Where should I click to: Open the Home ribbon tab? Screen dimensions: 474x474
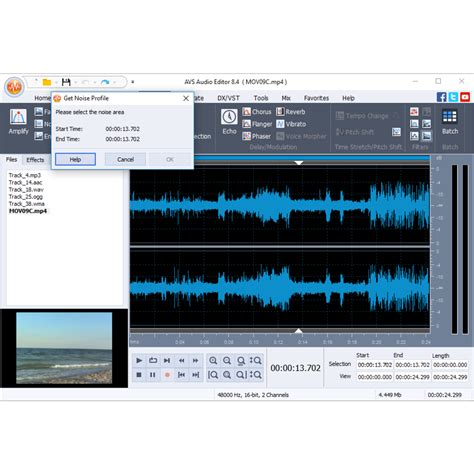[x=42, y=98]
